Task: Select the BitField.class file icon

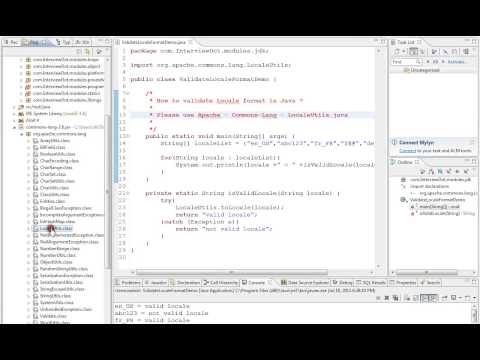Action: [x=35, y=148]
